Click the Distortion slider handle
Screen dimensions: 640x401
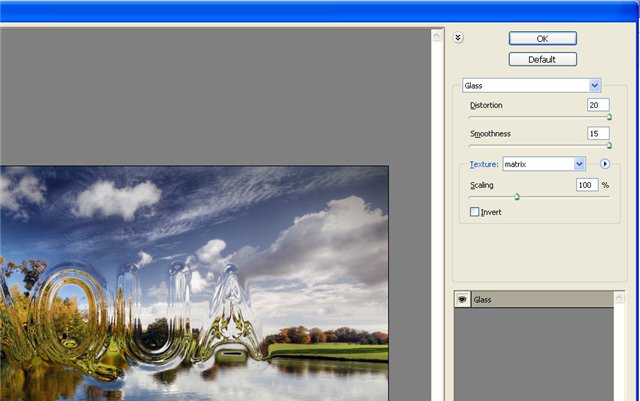point(609,117)
